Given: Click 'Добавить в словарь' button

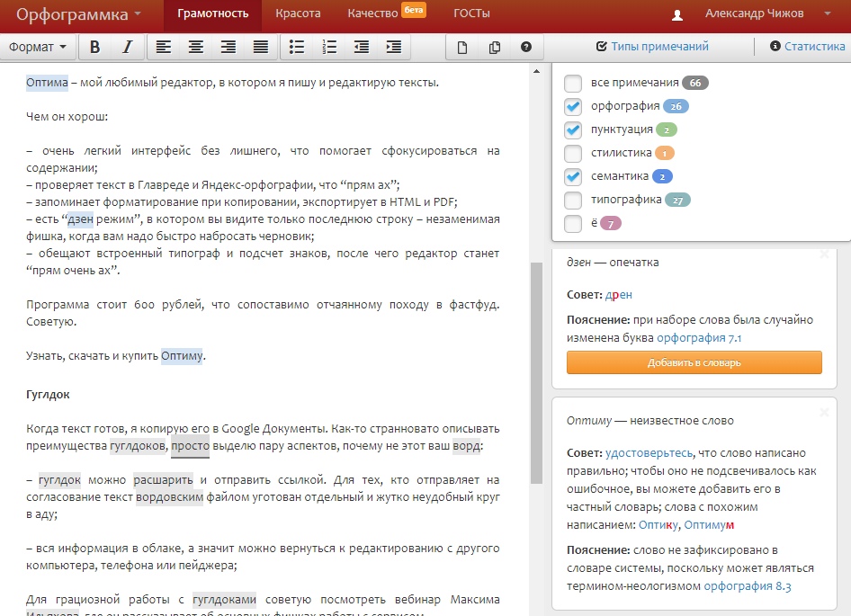Looking at the screenshot, I should click(694, 362).
